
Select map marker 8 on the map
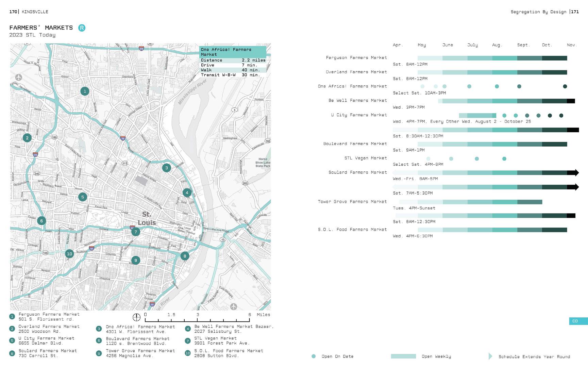tap(185, 256)
